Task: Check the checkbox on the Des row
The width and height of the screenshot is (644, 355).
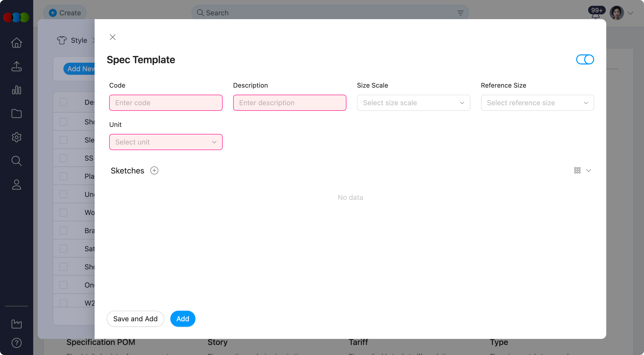Action: pyautogui.click(x=63, y=102)
